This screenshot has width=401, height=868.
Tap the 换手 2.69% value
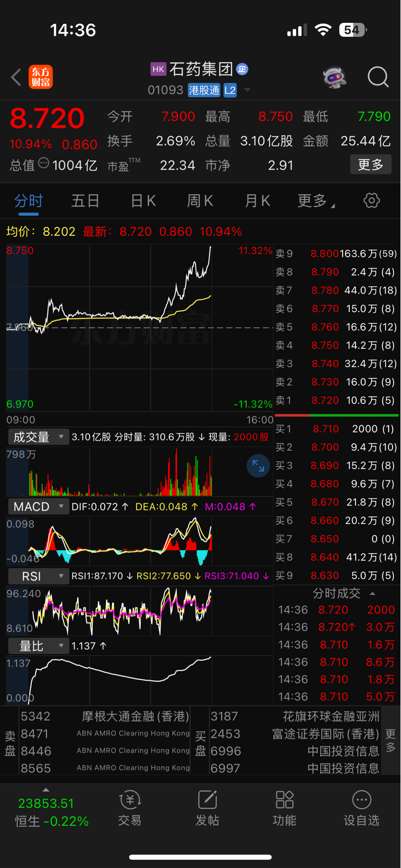point(175,141)
